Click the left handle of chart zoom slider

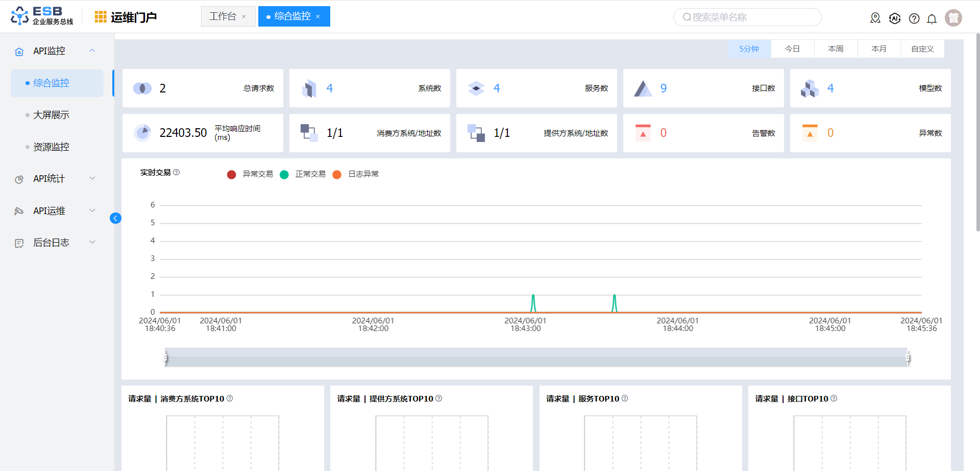[x=165, y=358]
